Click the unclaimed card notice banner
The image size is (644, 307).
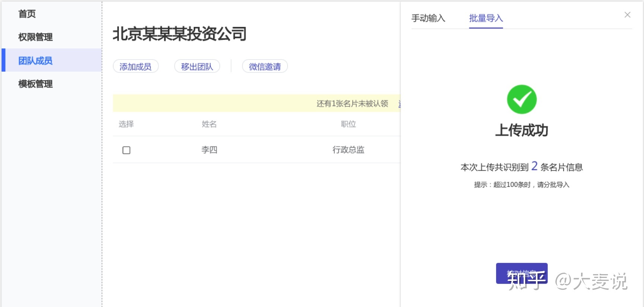257,103
